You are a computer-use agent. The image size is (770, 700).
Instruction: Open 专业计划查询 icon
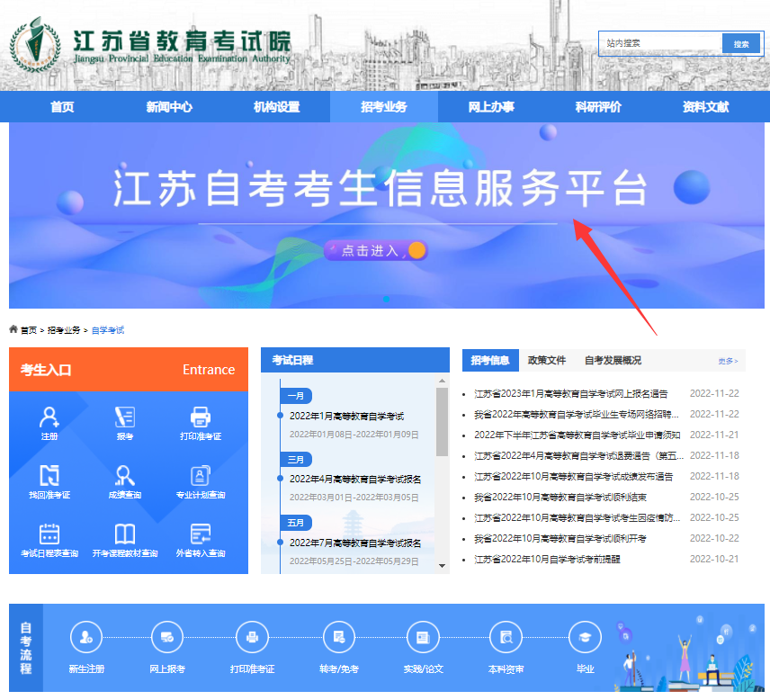(201, 475)
